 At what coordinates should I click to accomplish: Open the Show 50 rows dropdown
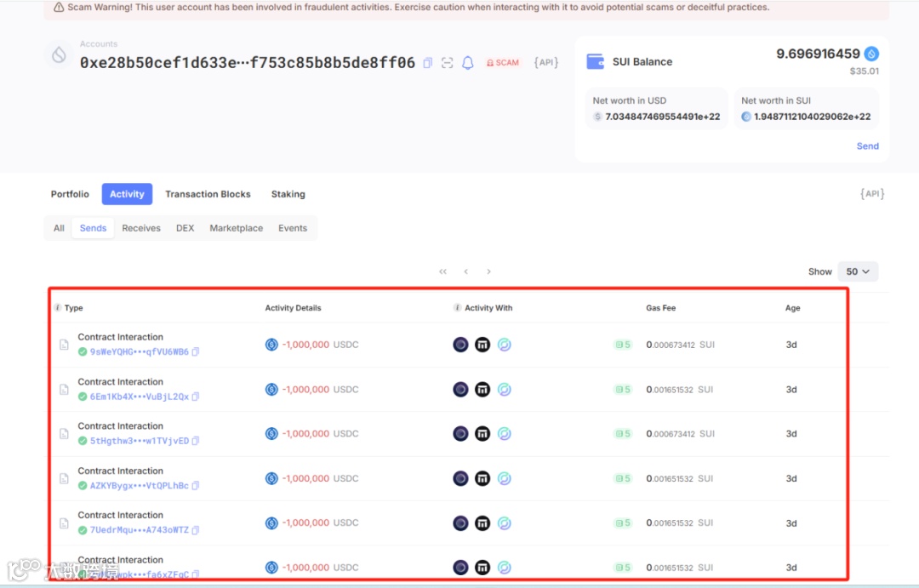point(858,271)
